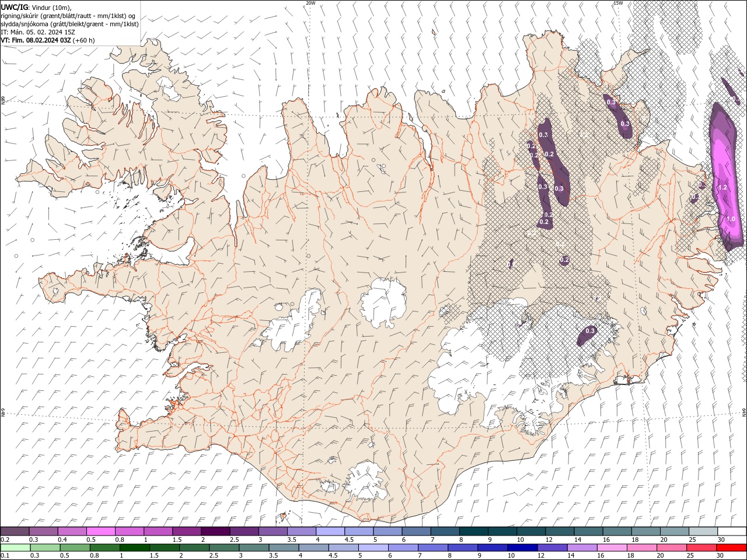Select the dark blue bottom-row swatch between 10 and 12
Image resolution: width=747 pixels, height=560 pixels.
pyautogui.click(x=522, y=548)
